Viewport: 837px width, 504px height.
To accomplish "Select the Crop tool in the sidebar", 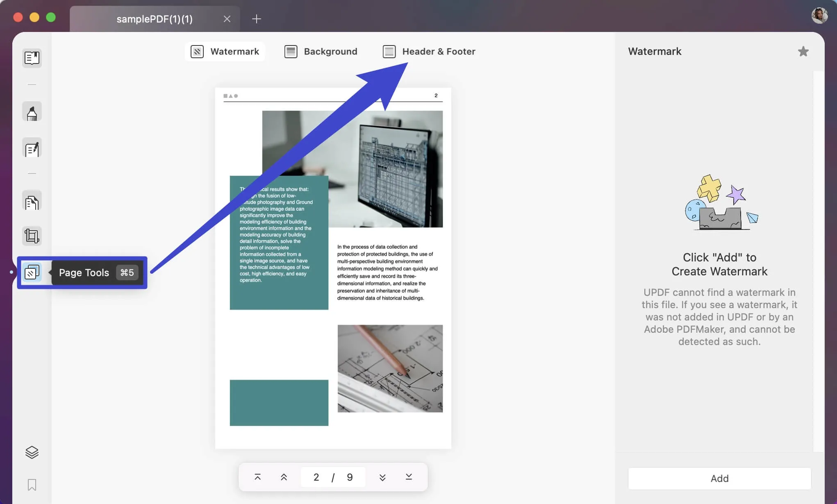I will coord(32,236).
